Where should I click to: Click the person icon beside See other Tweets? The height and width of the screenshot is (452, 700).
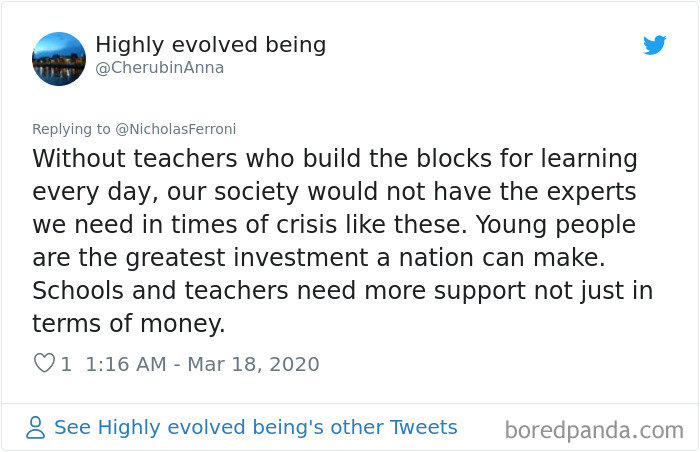click(x=36, y=428)
